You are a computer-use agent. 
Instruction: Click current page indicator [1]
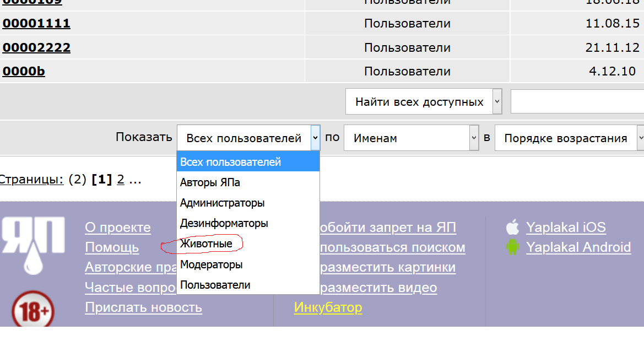point(101,180)
